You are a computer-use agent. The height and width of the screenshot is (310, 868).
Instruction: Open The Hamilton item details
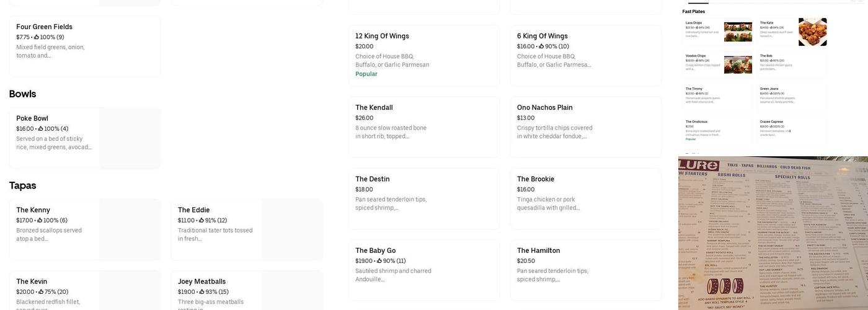point(585,270)
